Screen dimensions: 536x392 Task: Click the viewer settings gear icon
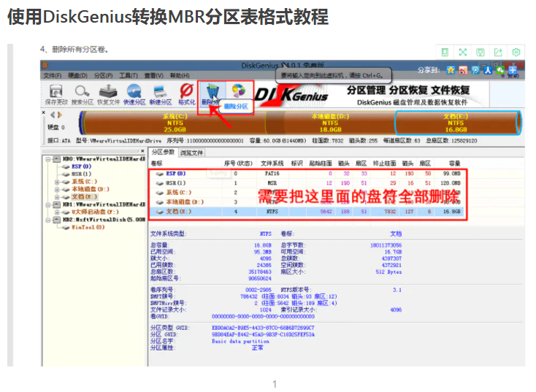point(516,53)
